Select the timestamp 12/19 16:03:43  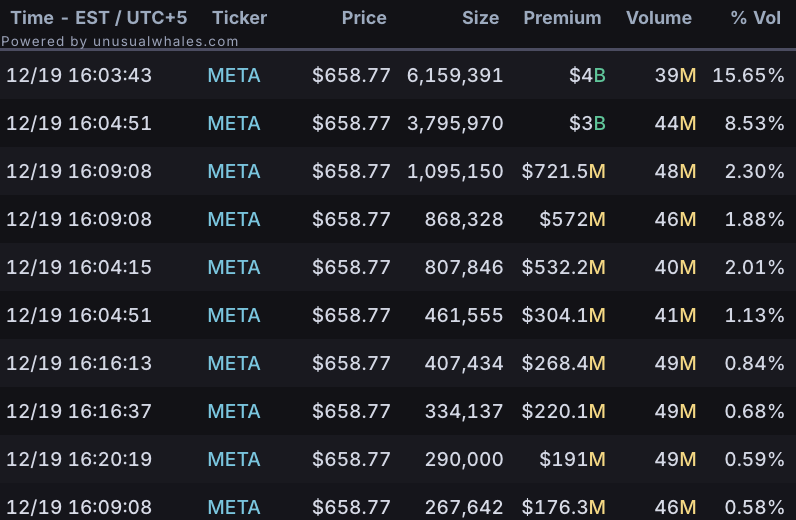79,75
